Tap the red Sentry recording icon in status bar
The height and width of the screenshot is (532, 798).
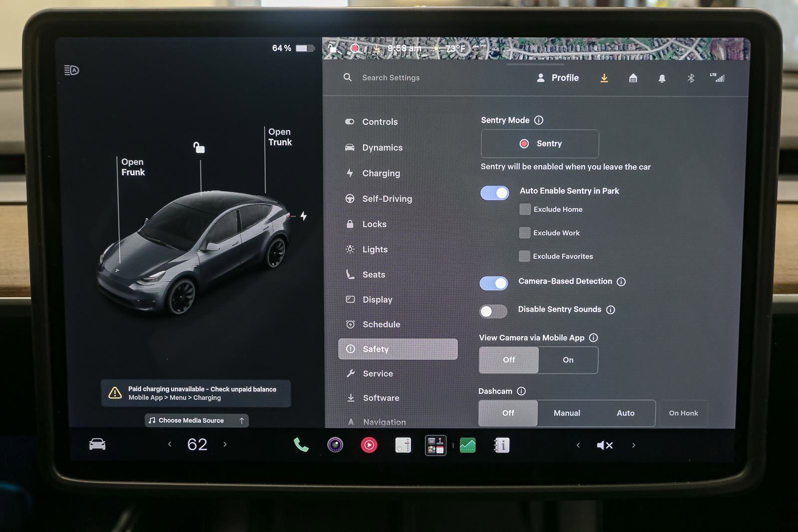(355, 48)
